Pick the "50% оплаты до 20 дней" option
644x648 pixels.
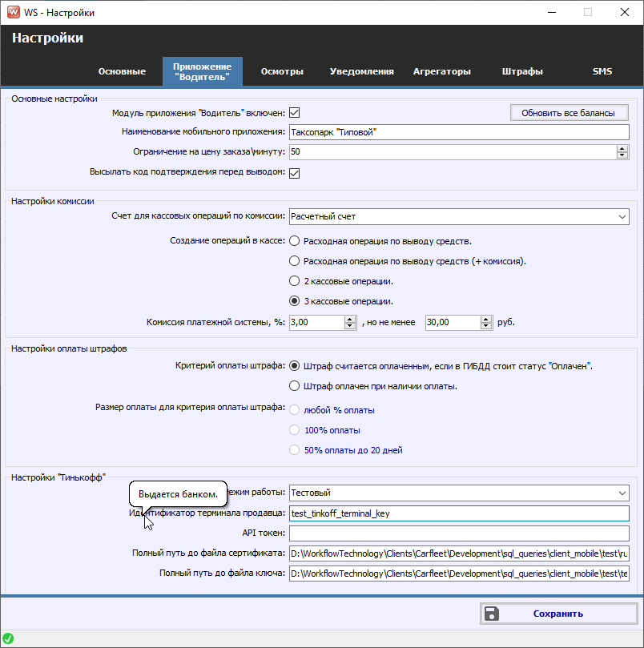pyautogui.click(x=294, y=449)
